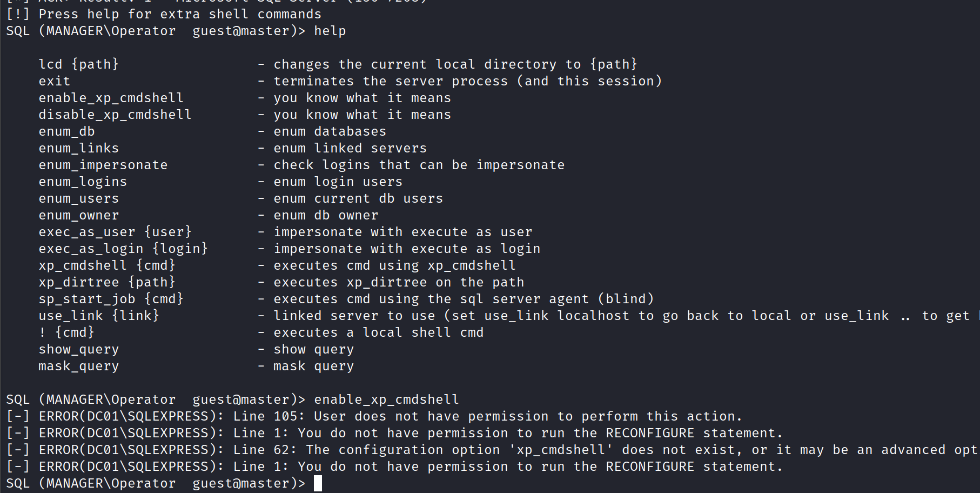
Task: Select the 'enum_logins' command text
Action: pyautogui.click(x=83, y=182)
